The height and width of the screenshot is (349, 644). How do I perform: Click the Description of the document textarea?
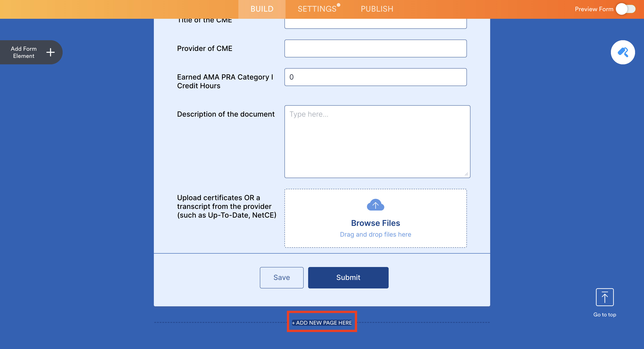377,141
